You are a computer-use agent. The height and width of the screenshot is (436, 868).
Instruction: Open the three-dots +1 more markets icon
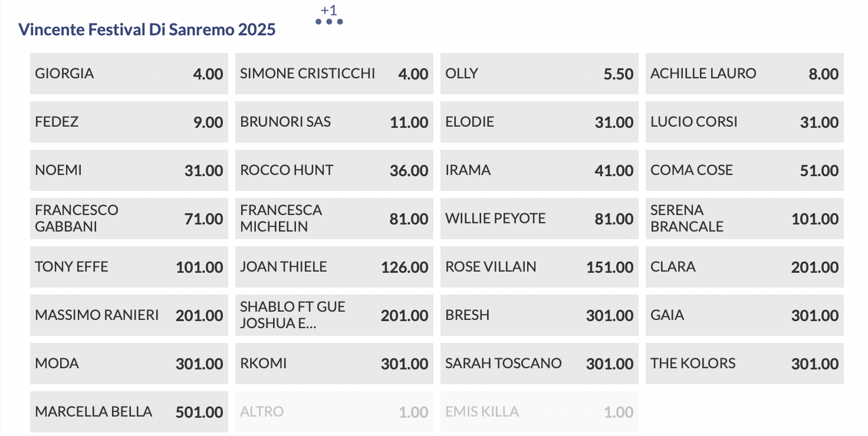[329, 21]
